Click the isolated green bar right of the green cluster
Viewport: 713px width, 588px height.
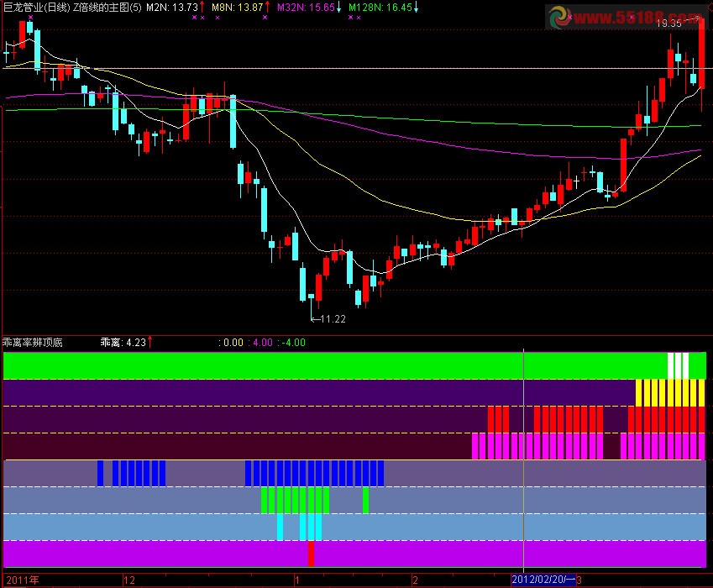[365, 501]
